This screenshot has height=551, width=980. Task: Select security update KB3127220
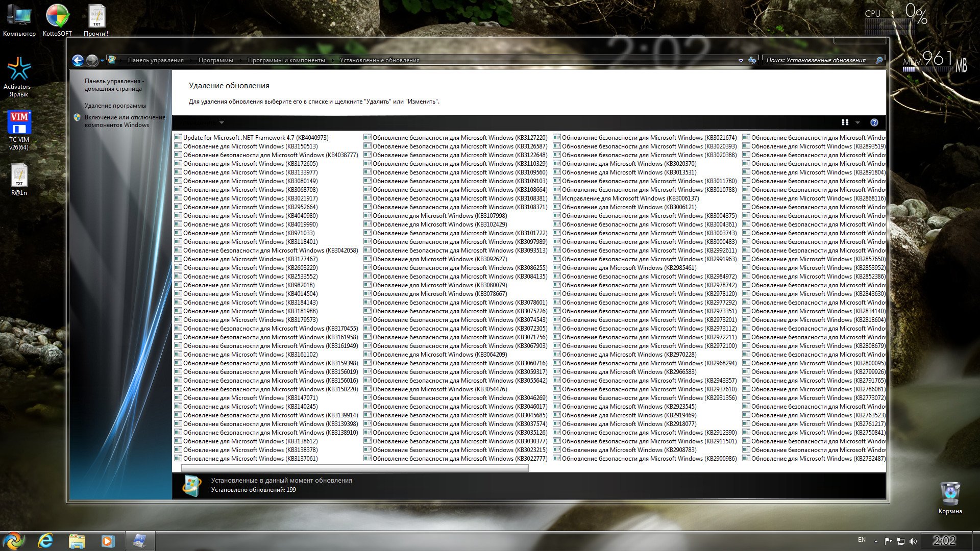click(456, 138)
